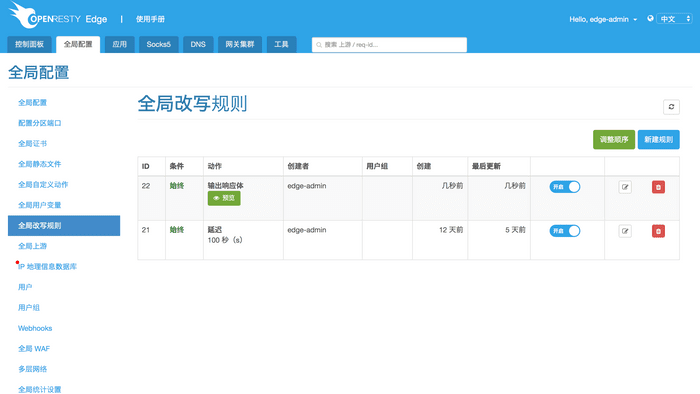
Task: Open 全局用户变量 in the sidebar
Action: point(40,205)
